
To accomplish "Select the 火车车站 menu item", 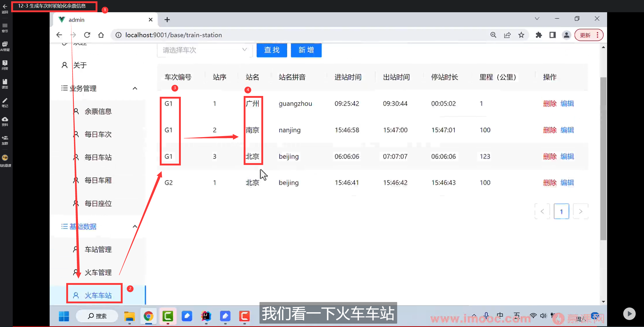I will 98,295.
